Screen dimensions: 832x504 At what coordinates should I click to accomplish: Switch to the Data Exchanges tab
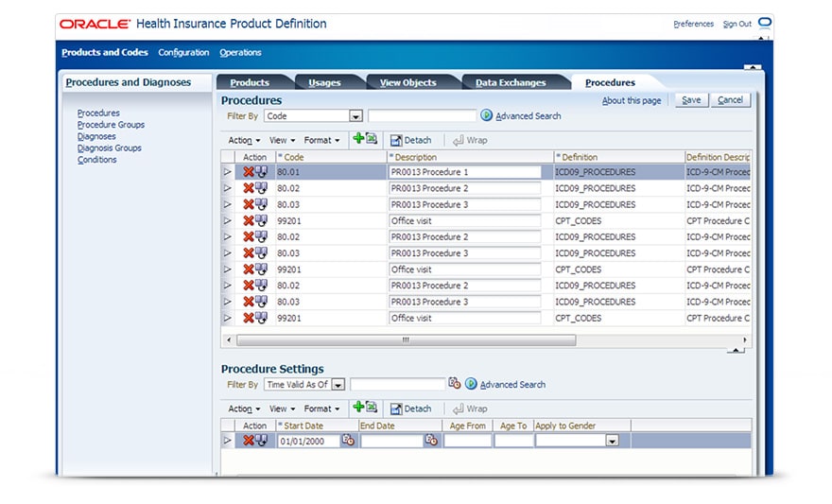tap(510, 82)
